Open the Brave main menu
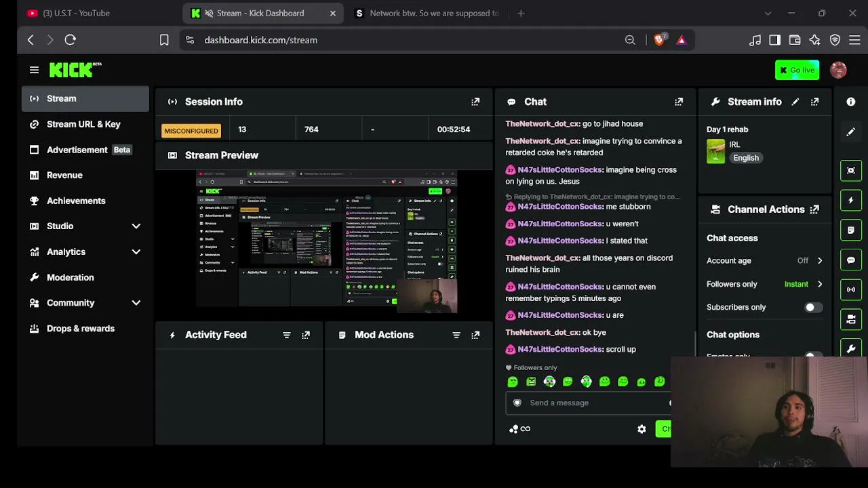The image size is (868, 488). [x=854, y=40]
